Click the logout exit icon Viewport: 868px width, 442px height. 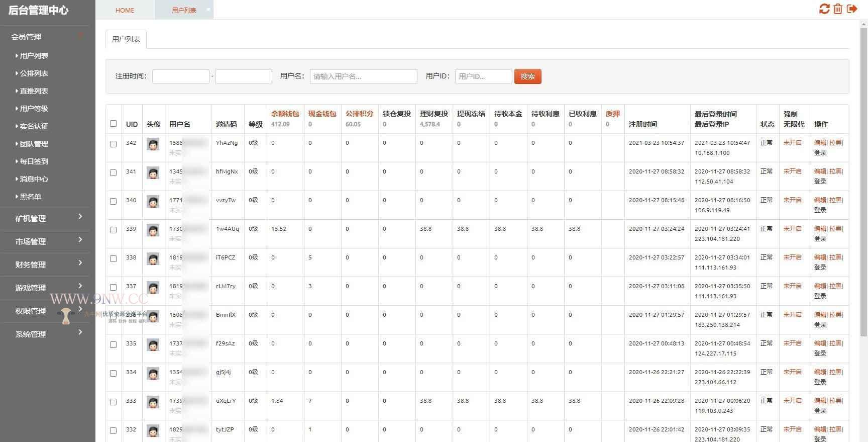click(x=852, y=9)
